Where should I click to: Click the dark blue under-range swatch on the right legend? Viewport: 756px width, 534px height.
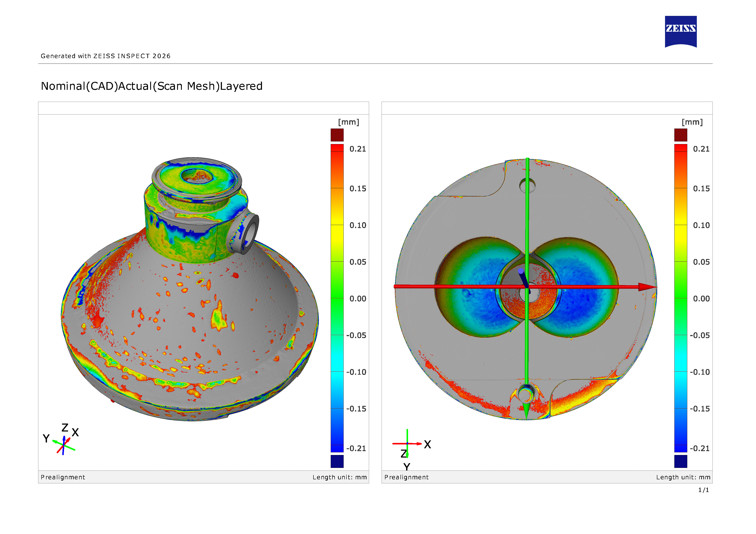(680, 461)
